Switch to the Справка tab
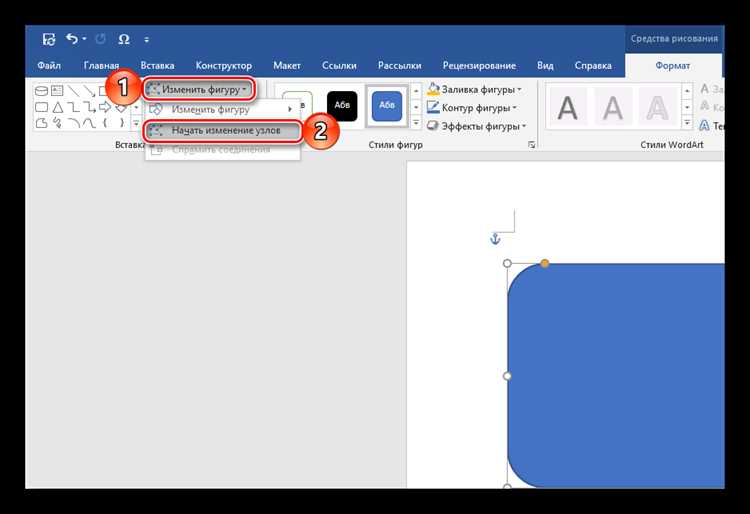This screenshot has width=750, height=514. point(593,66)
